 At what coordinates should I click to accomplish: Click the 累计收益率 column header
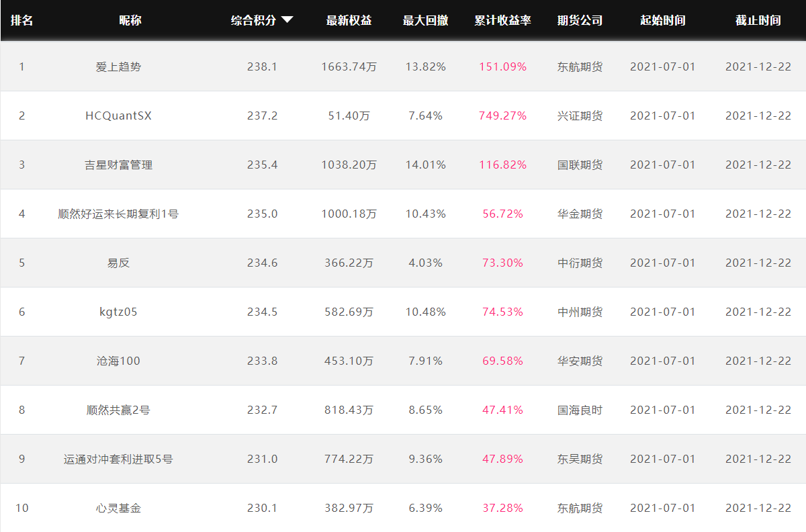[x=502, y=20]
